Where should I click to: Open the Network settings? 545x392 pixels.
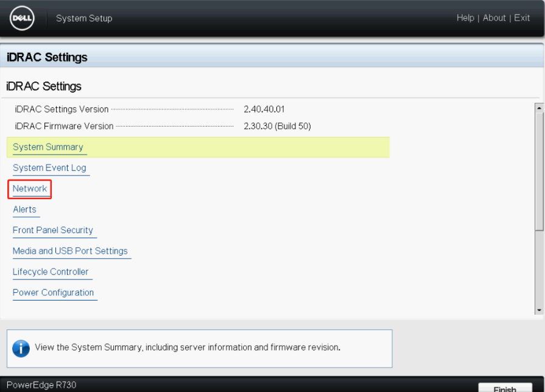[x=30, y=189]
